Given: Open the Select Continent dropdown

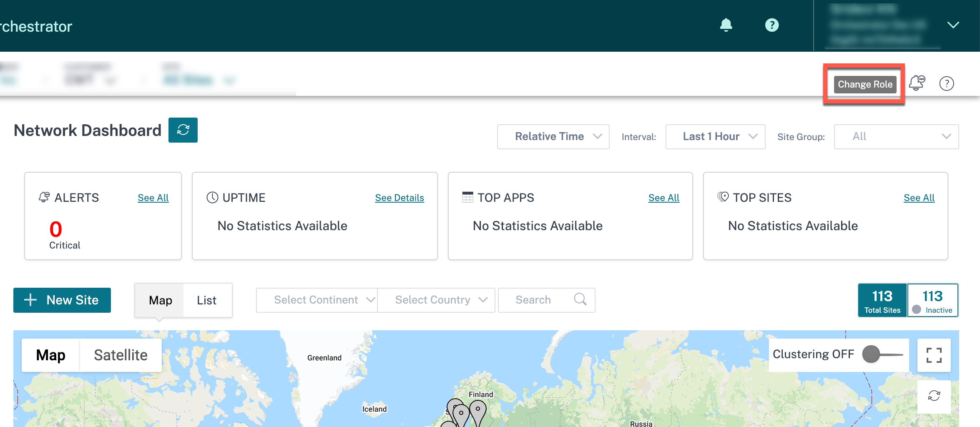Looking at the screenshot, I should pyautogui.click(x=317, y=300).
